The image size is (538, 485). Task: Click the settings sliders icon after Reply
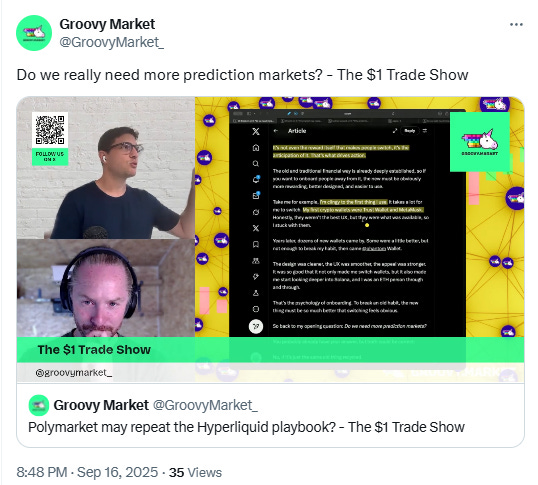pyautogui.click(x=425, y=131)
